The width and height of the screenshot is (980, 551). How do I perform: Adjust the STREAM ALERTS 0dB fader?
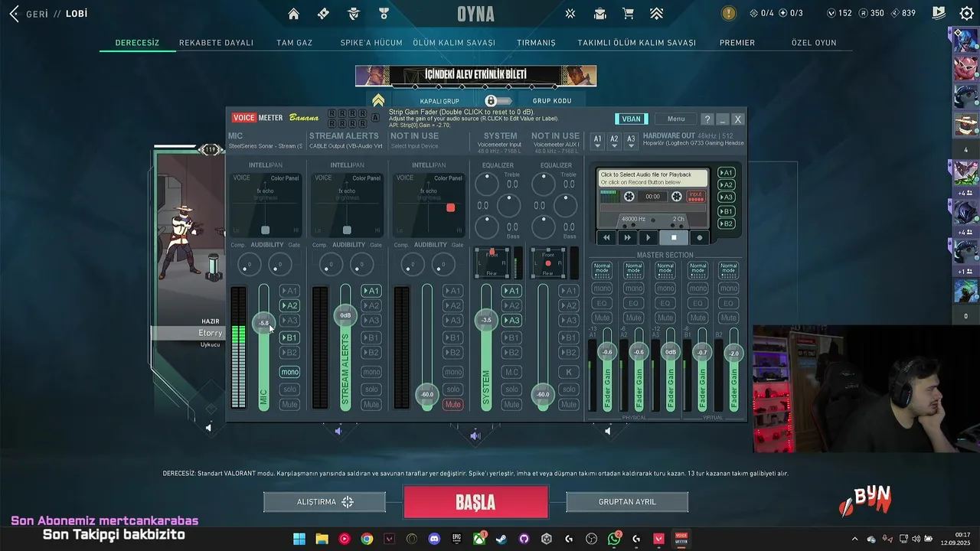click(345, 315)
